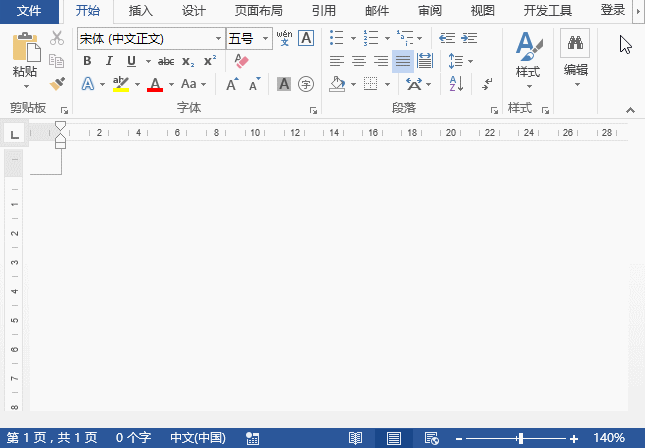The width and height of the screenshot is (645, 448).
Task: Switch to the 插入 ribbon tab
Action: click(141, 11)
